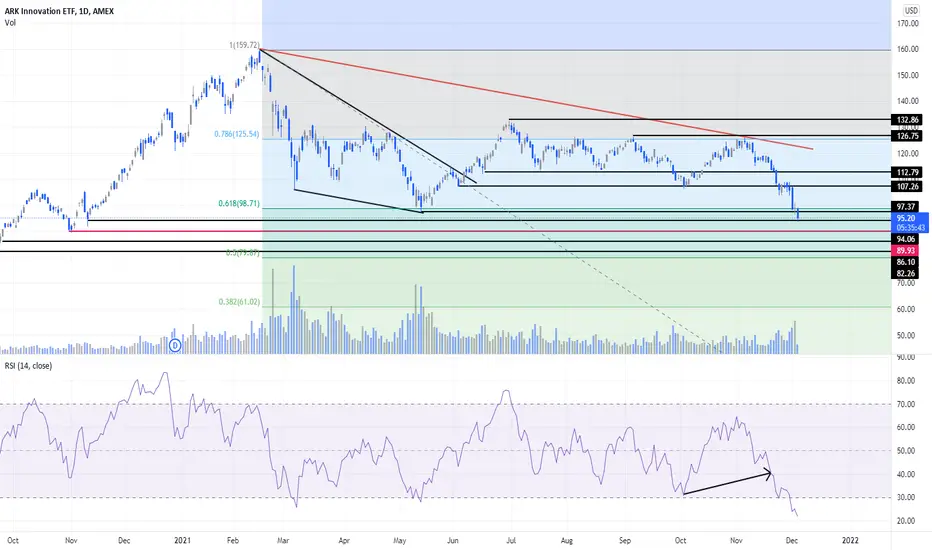Click the 107.26 price level label
This screenshot has width=932, height=550.
coord(907,187)
